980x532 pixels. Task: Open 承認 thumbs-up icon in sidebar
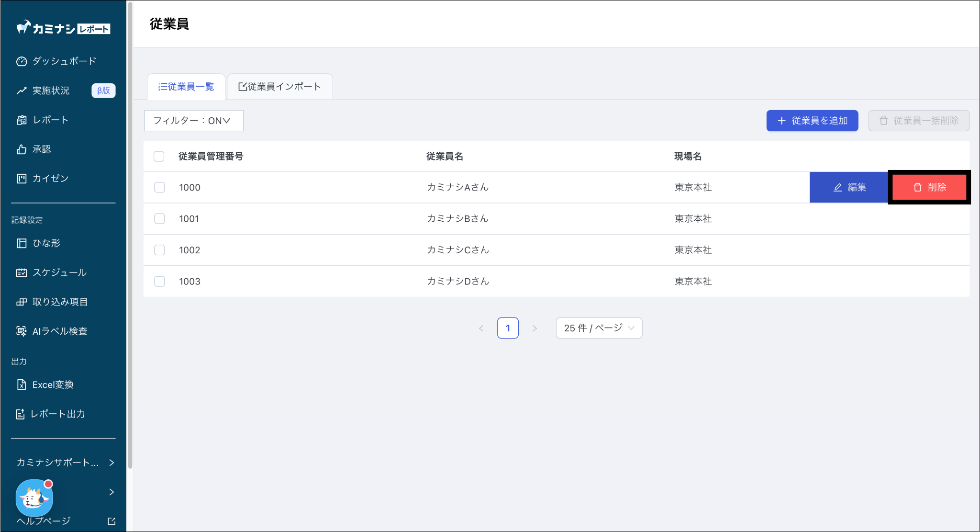coord(22,149)
